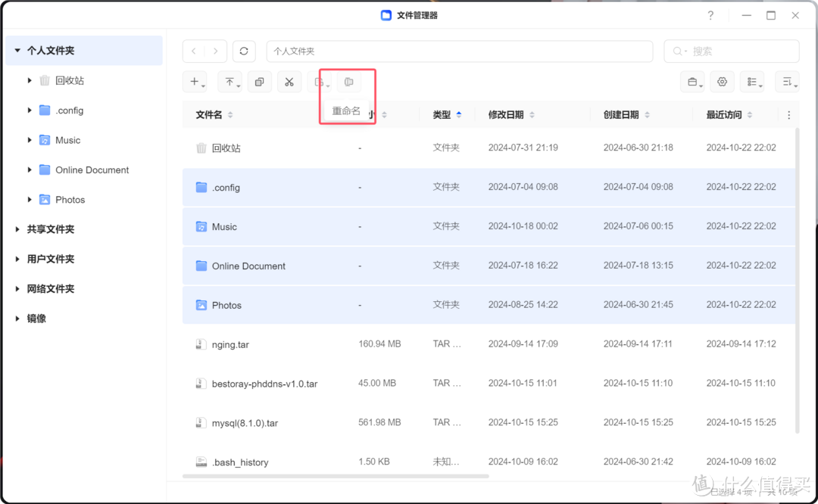Click the upload icon in the toolbar
The height and width of the screenshot is (504, 818).
(229, 81)
